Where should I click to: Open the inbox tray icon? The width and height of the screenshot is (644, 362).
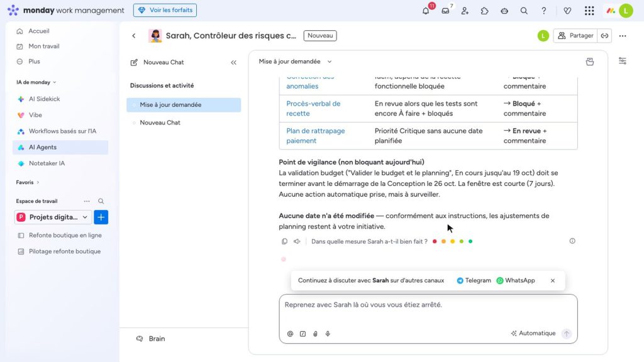click(x=446, y=11)
